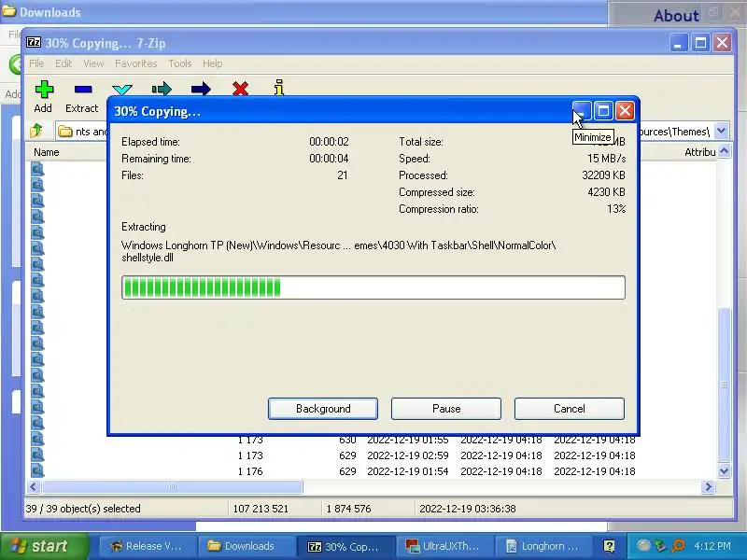This screenshot has height=560, width=747.
Task: Open the Edit menu in 7-Zip
Action: click(x=63, y=63)
